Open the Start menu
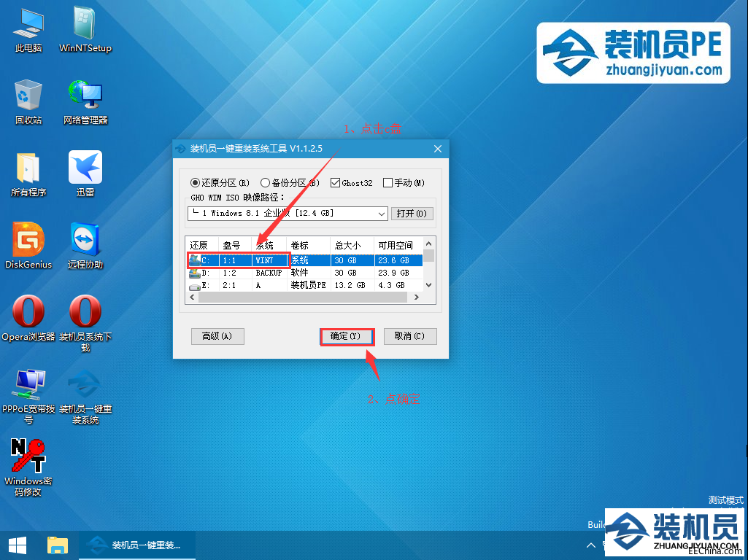This screenshot has height=560, width=748. point(16,545)
